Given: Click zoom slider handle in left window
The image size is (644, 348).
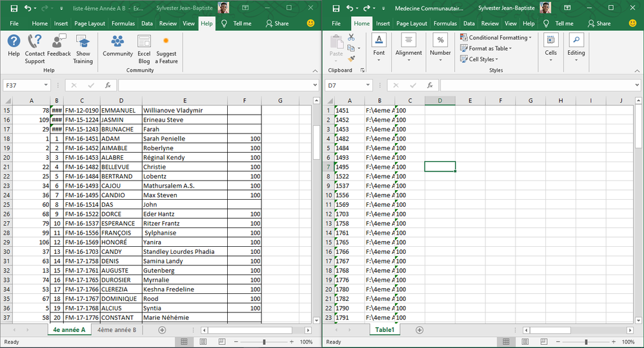Looking at the screenshot, I should pos(264,342).
